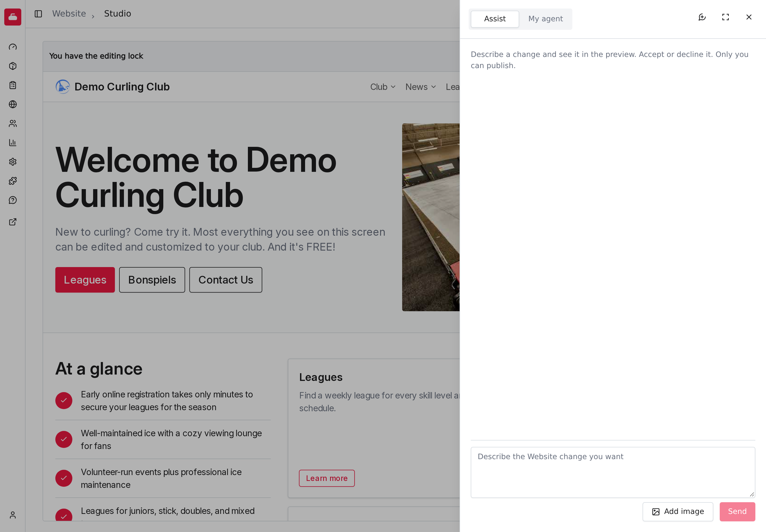
Task: Expand the Club navigation dropdown
Action: click(383, 87)
